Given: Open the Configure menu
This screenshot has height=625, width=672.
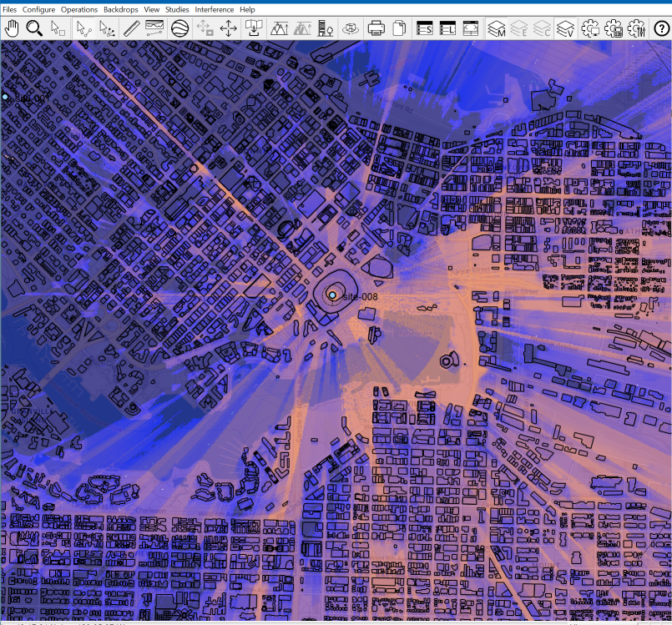Looking at the screenshot, I should click(38, 9).
